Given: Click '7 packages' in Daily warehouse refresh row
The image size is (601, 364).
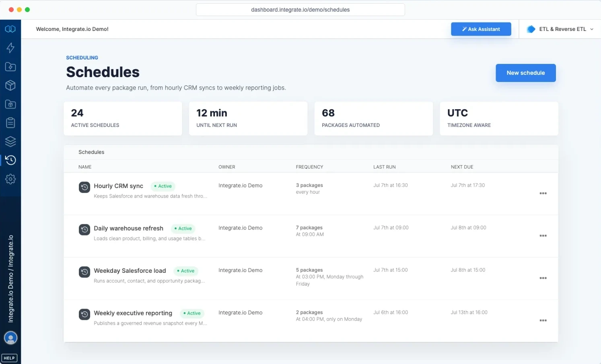Looking at the screenshot, I should tap(309, 228).
